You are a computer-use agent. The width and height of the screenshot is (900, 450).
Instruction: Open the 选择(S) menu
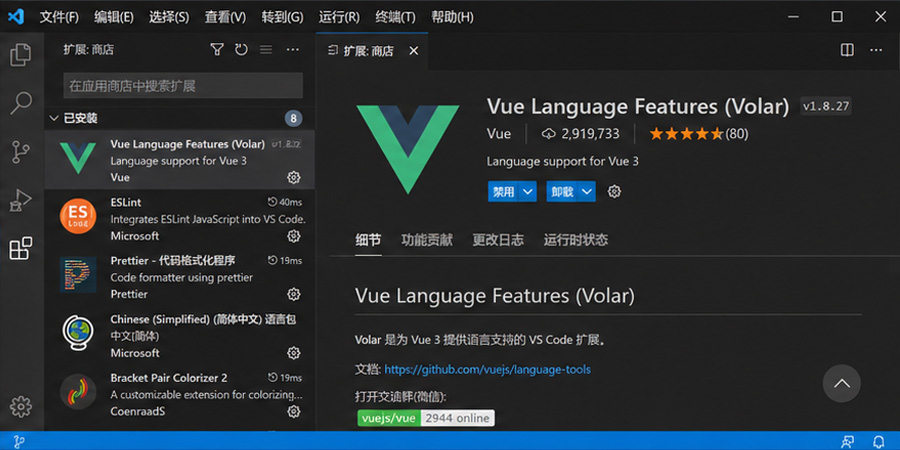coord(169,17)
